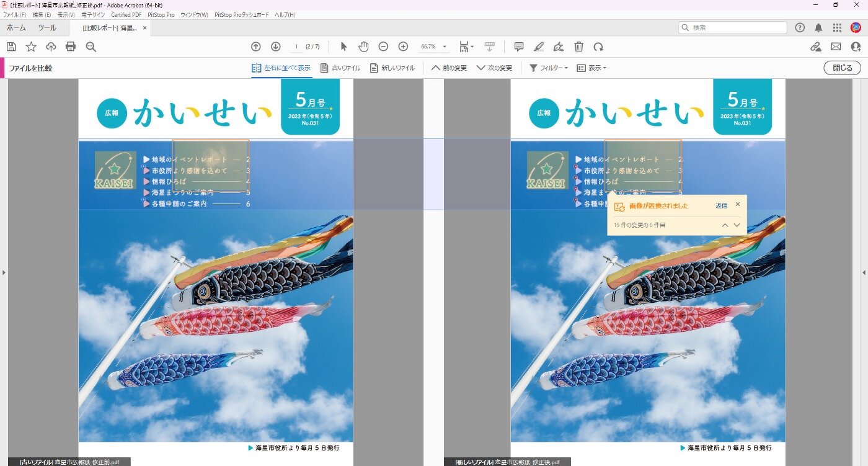Click the 閉じる button
Image resolution: width=868 pixels, height=466 pixels.
[x=842, y=68]
